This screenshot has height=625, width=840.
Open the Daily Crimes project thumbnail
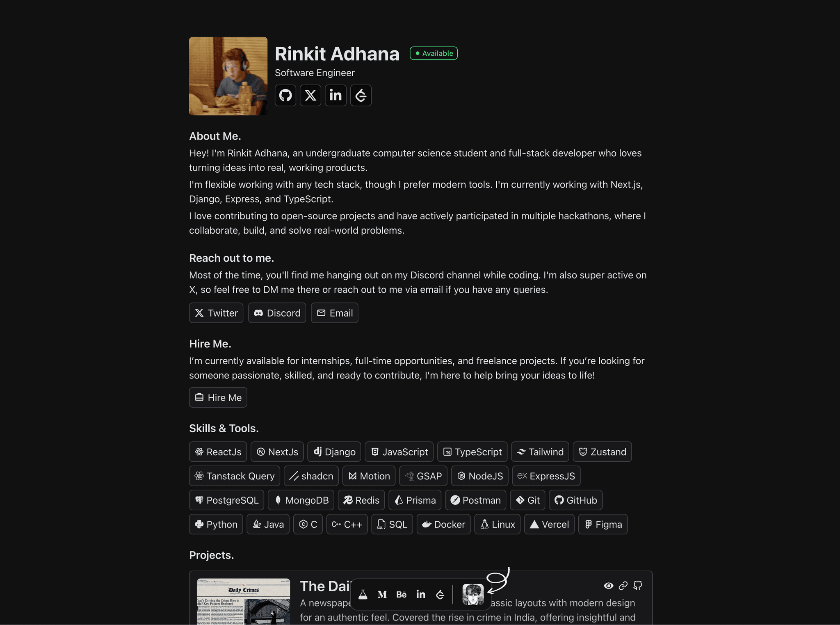[244, 602]
